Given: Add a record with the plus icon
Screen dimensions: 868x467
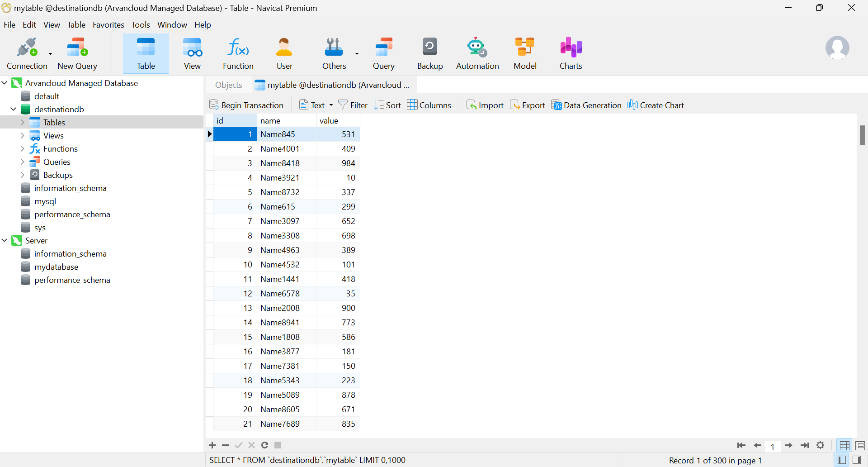Looking at the screenshot, I should coord(212,445).
